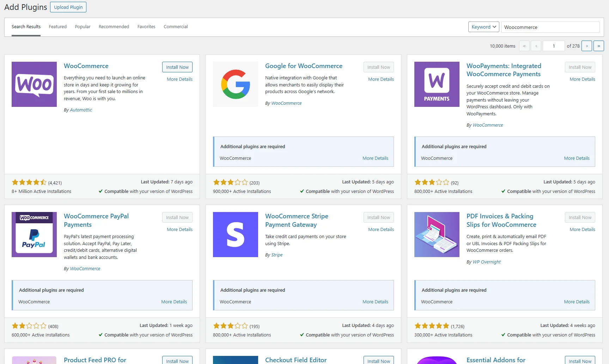
Task: Open the Recommended tab
Action: 114,27
